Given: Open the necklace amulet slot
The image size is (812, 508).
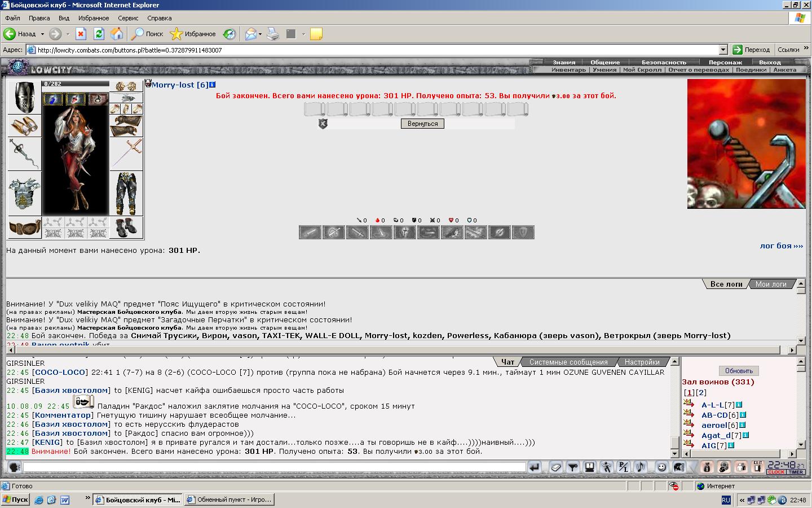Looking at the screenshot, I should 126,97.
